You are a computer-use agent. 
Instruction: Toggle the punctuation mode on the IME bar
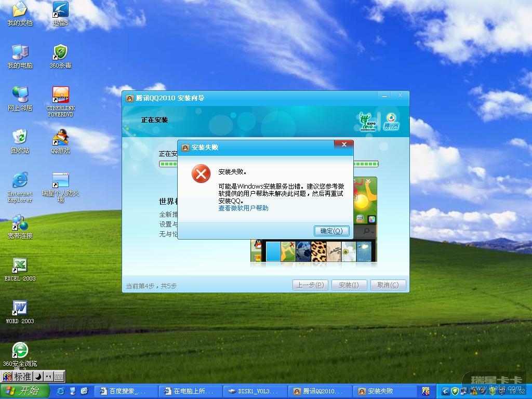tap(48, 377)
